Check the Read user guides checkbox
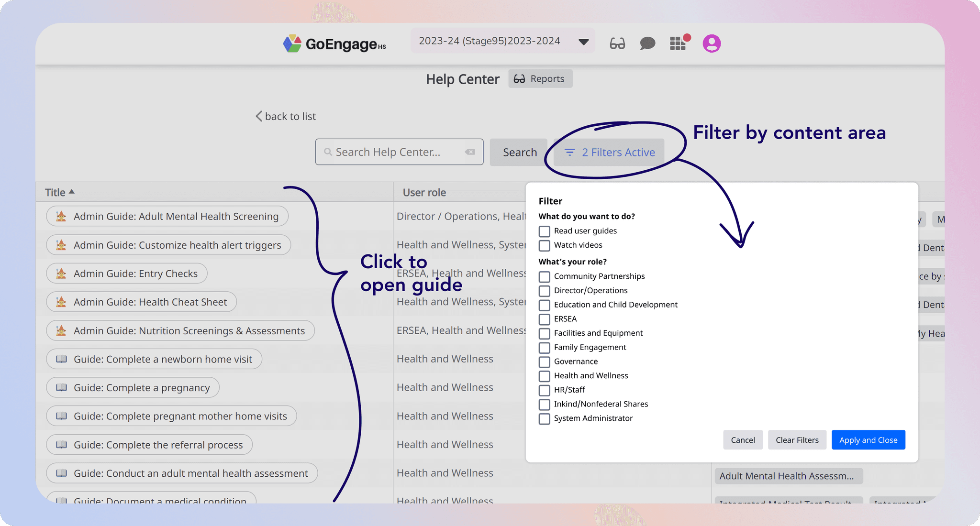This screenshot has height=526, width=980. 544,231
